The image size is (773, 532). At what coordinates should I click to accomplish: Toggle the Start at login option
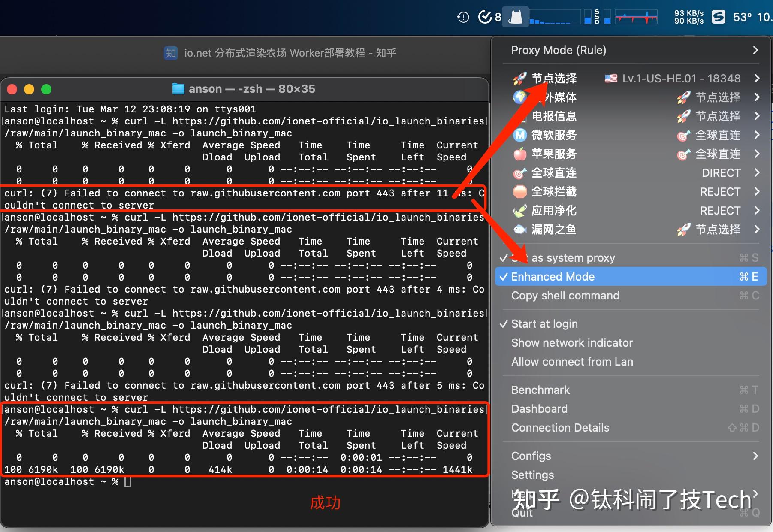[631, 324]
